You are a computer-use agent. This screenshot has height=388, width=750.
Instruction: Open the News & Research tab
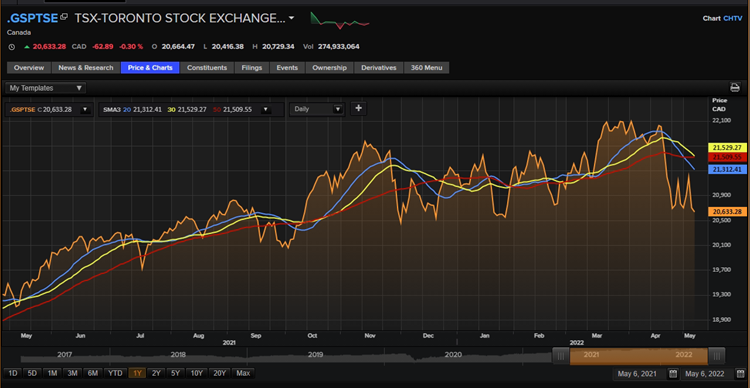tap(86, 68)
